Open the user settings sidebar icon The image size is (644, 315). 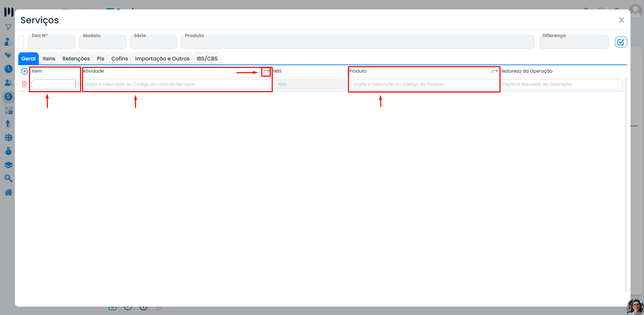8,42
